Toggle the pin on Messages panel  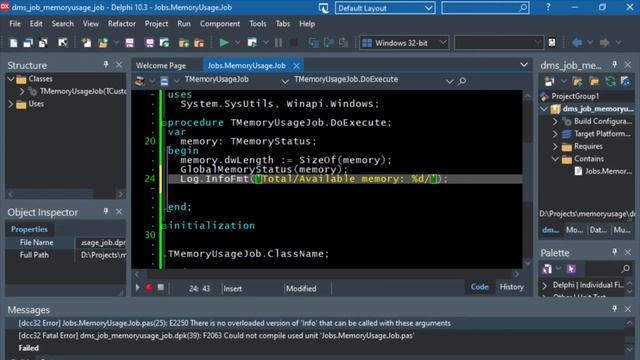point(614,309)
